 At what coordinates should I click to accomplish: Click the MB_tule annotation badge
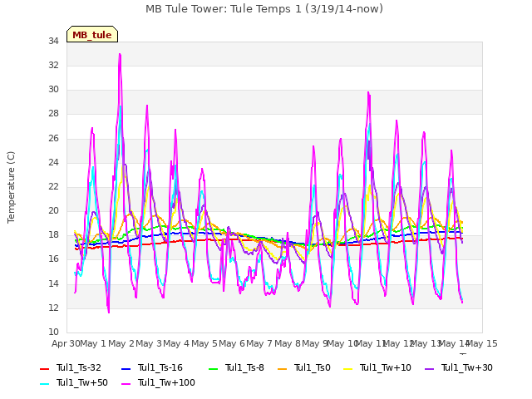[x=92, y=34]
